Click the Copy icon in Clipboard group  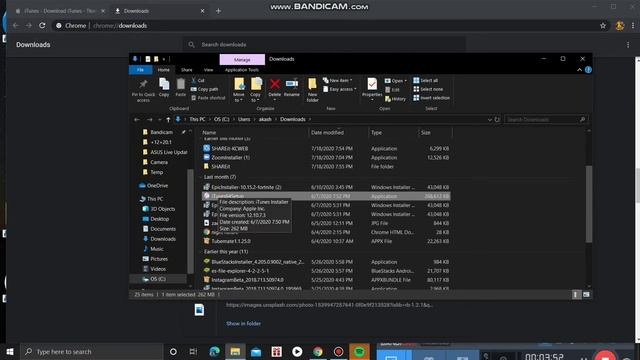(x=164, y=84)
